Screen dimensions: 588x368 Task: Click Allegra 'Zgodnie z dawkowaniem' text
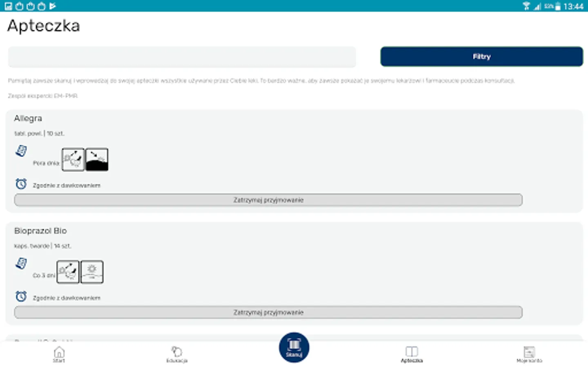(67, 186)
